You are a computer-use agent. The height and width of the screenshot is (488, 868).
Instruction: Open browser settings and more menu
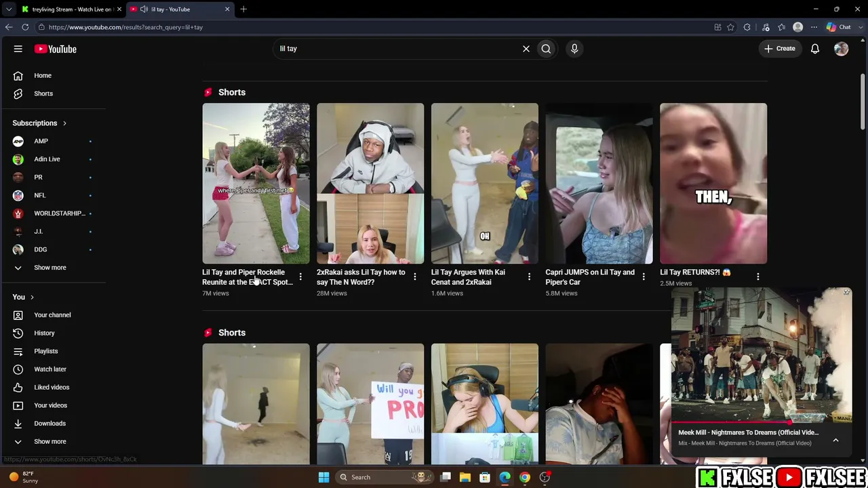pos(814,27)
